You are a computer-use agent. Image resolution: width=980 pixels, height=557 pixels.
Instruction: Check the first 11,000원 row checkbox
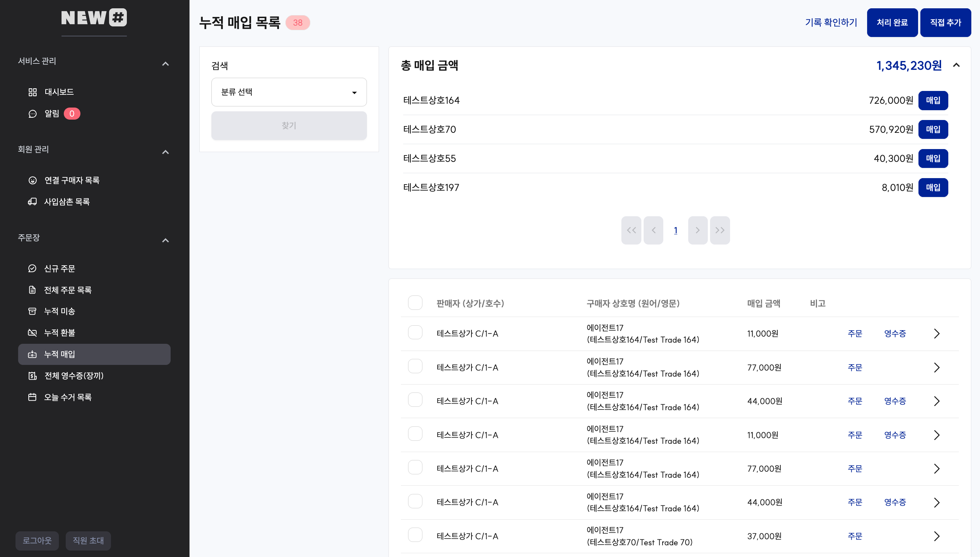pyautogui.click(x=415, y=332)
